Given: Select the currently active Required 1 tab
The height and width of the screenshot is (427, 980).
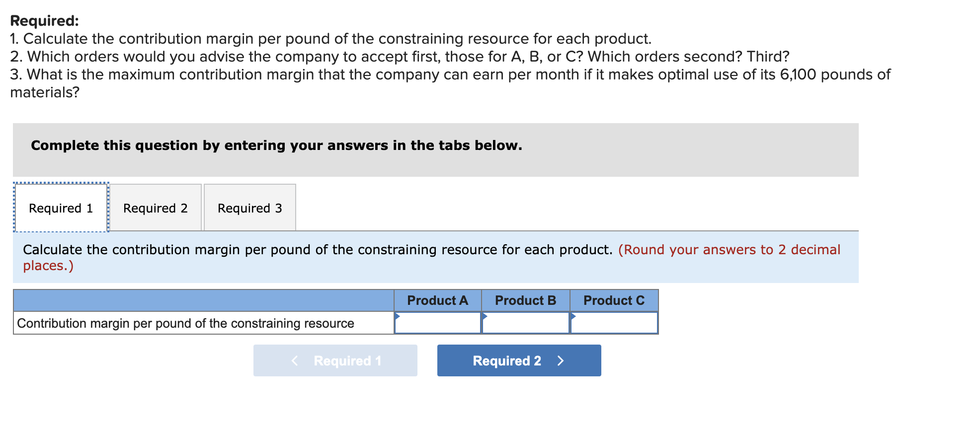Looking at the screenshot, I should click(x=61, y=208).
